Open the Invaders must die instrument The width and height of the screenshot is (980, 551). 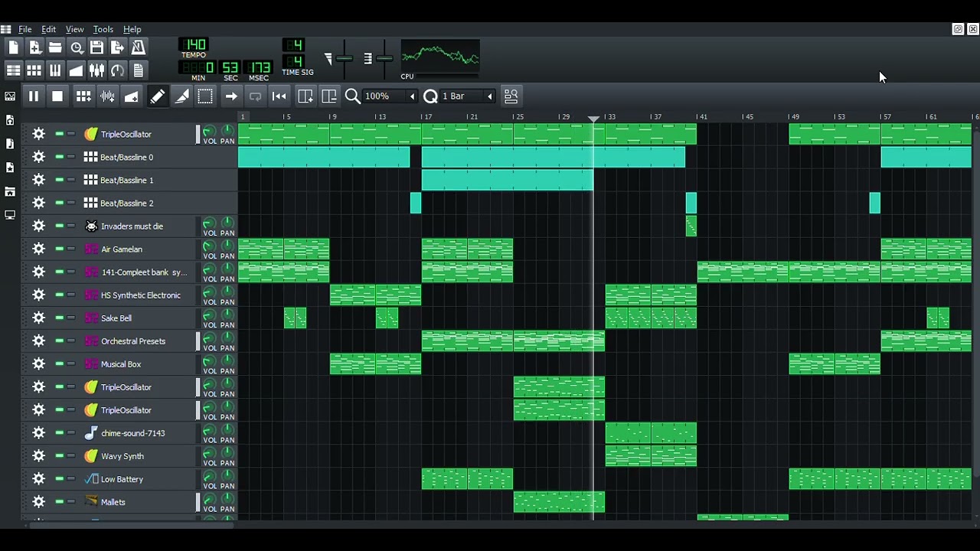pyautogui.click(x=138, y=226)
